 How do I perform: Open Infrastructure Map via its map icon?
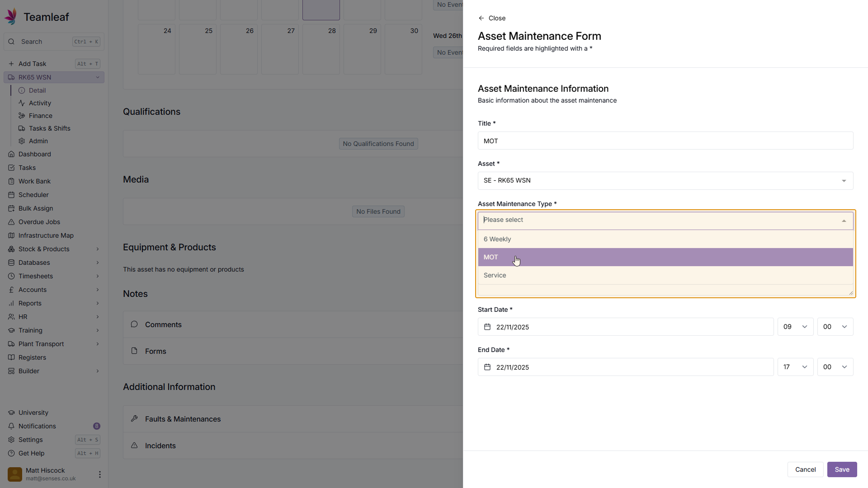[11, 235]
